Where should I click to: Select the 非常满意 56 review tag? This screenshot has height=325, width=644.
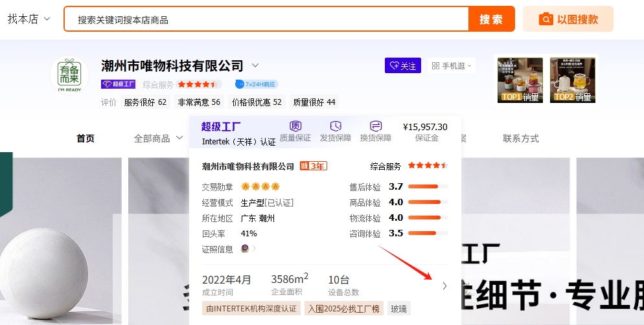point(199,102)
